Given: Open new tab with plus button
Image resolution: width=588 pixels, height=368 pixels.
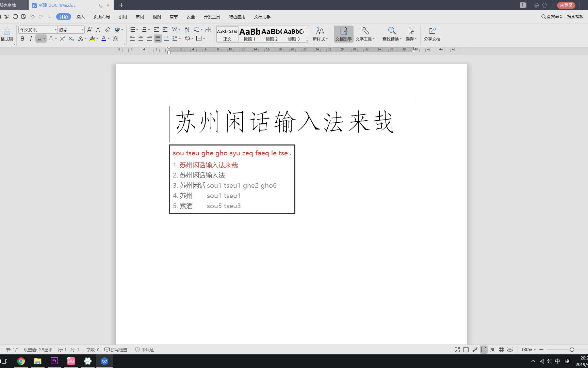Looking at the screenshot, I should (121, 5).
